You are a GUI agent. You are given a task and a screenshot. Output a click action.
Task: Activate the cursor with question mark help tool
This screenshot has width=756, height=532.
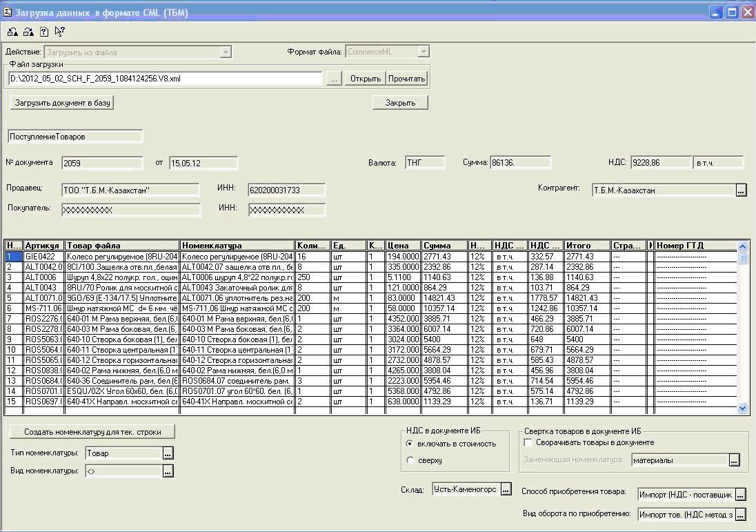(59, 32)
